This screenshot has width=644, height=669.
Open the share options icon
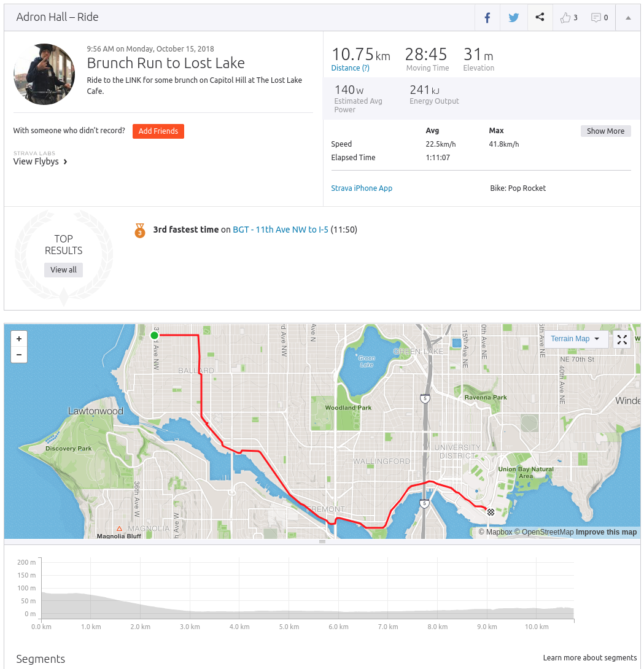point(540,17)
